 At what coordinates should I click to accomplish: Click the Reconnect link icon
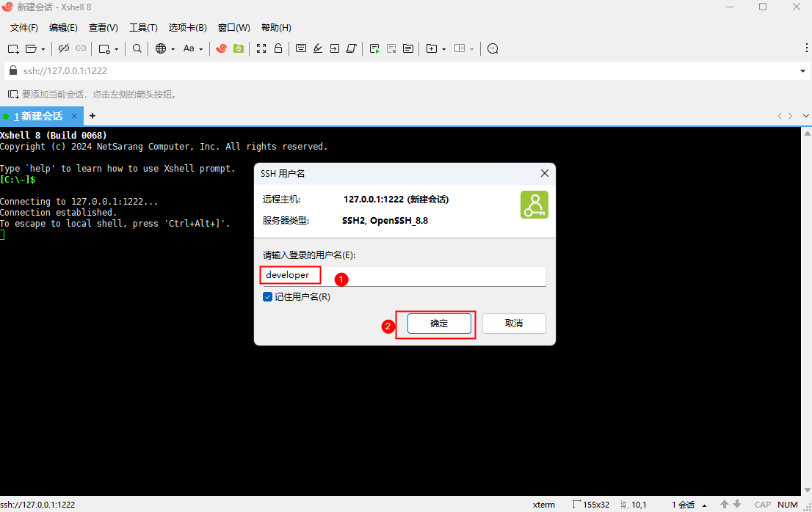point(81,48)
